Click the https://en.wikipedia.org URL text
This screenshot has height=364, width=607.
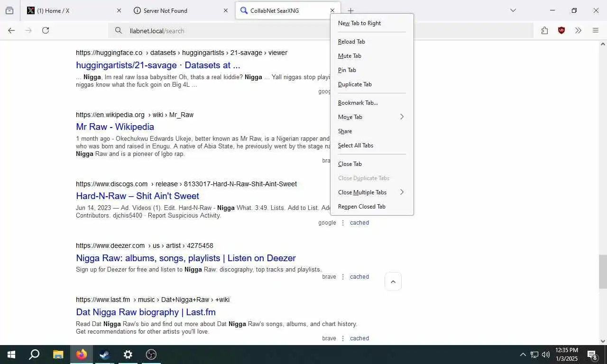click(110, 115)
